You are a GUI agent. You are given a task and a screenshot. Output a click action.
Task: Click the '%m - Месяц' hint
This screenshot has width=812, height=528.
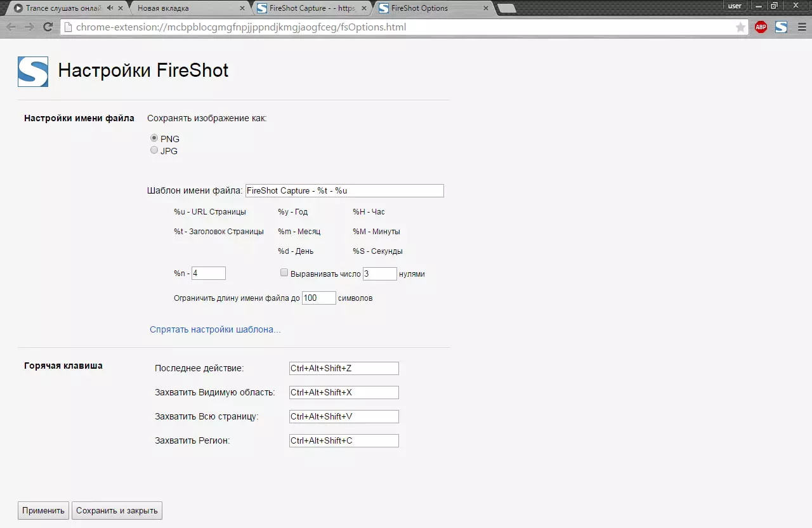(x=299, y=232)
